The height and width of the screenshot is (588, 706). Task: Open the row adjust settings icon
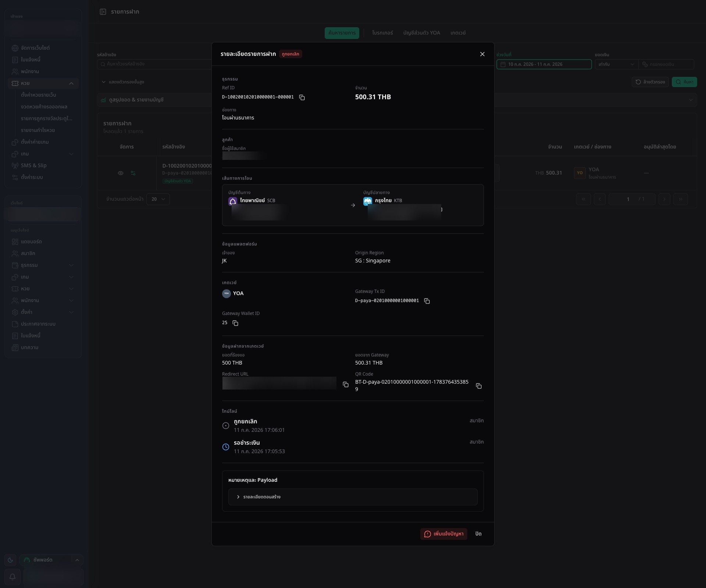(x=133, y=173)
